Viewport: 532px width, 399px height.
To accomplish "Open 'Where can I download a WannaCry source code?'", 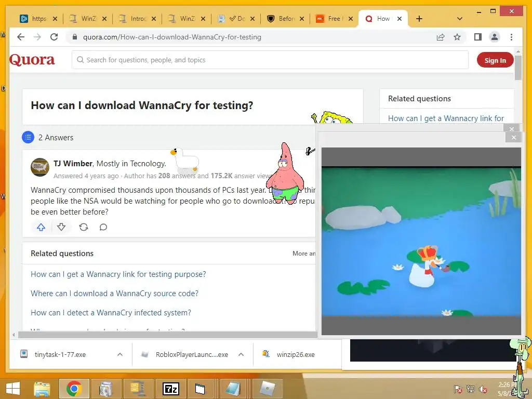I will (x=115, y=294).
